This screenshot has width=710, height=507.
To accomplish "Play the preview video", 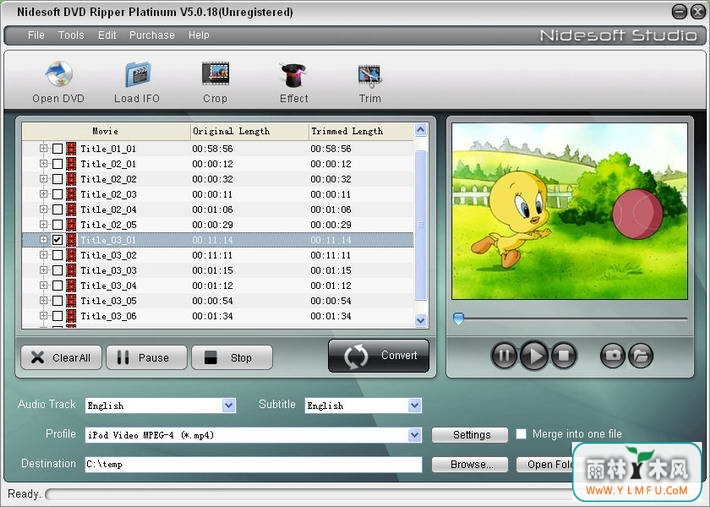I will [534, 355].
